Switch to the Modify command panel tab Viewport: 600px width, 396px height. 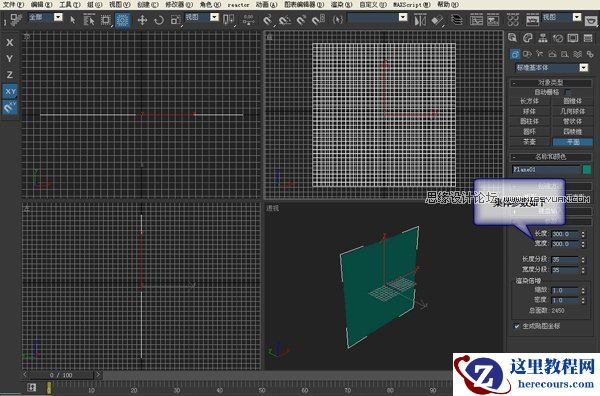pos(528,37)
